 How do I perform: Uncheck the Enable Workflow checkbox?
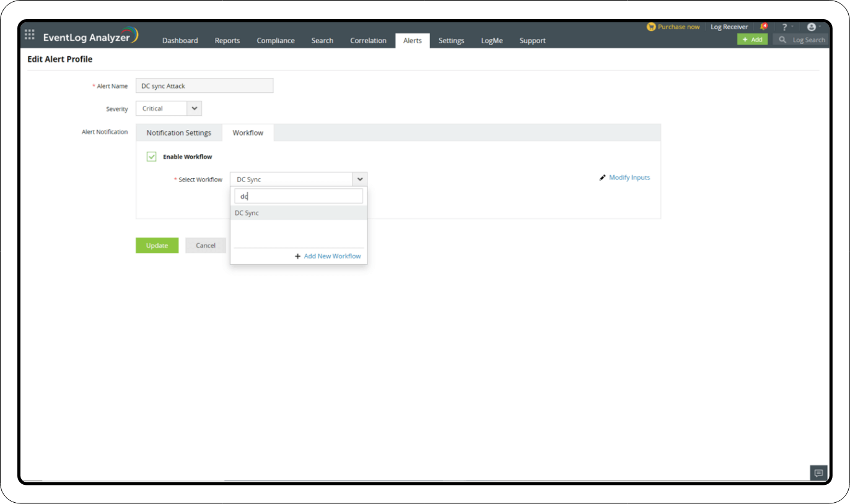(x=152, y=157)
